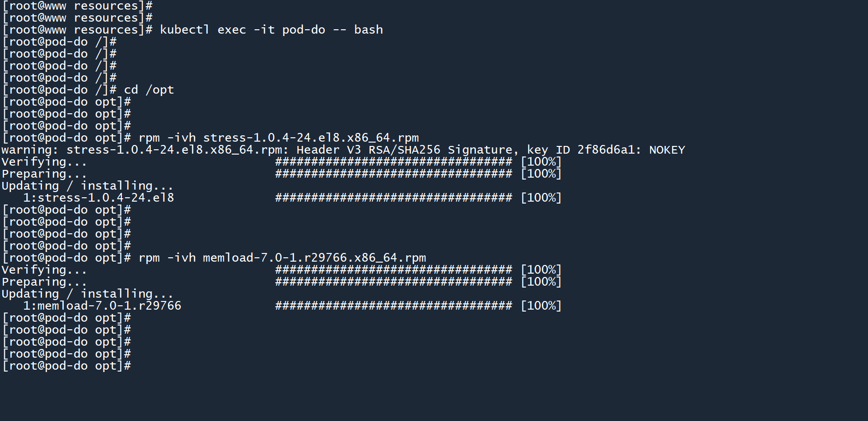Image resolution: width=868 pixels, height=421 pixels.
Task: Click the rpm memload install command
Action: pos(282,258)
